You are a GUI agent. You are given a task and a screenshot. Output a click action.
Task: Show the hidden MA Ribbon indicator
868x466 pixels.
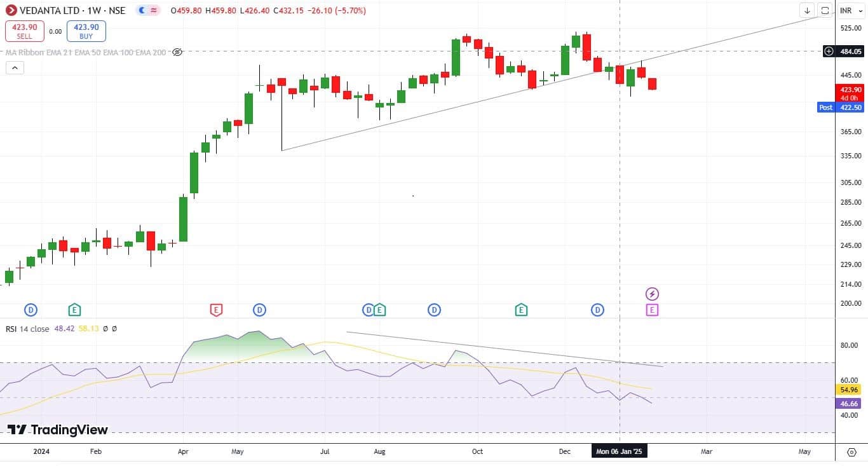click(x=177, y=52)
